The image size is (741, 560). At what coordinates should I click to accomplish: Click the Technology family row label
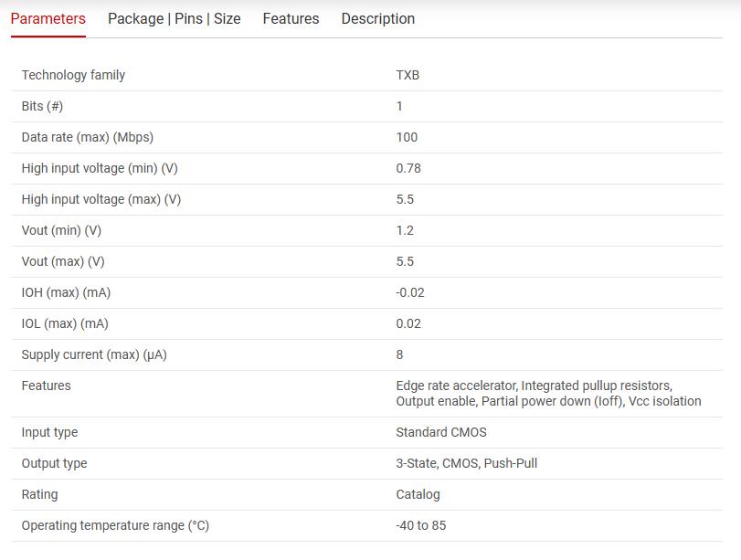(73, 75)
